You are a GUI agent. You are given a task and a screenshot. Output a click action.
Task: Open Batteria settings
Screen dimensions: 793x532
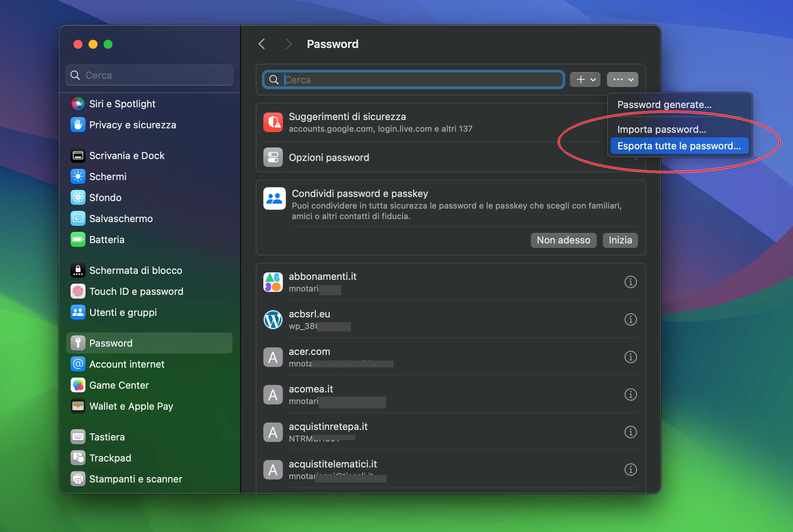click(78, 239)
